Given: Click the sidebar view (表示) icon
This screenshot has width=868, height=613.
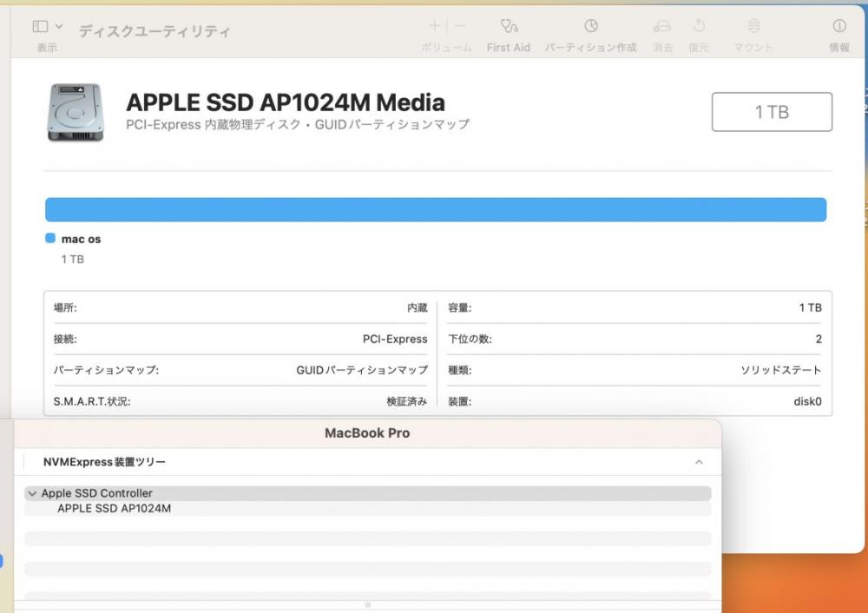Looking at the screenshot, I should [40, 27].
